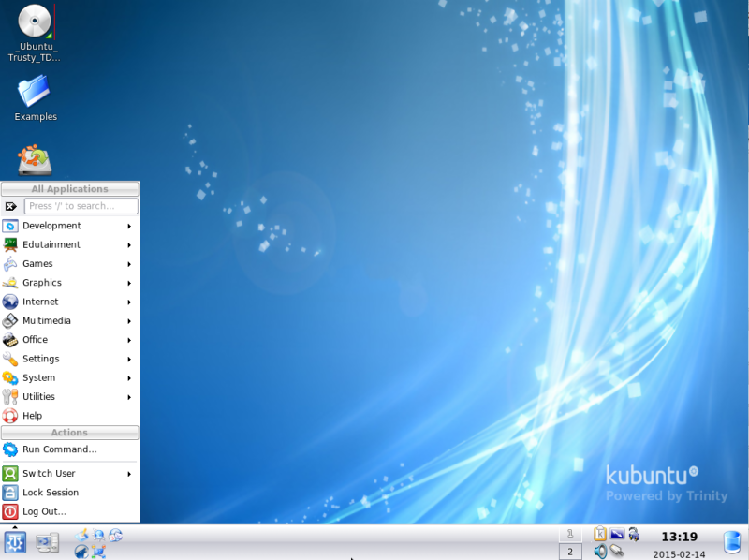749x560 pixels.
Task: Select Help from the applications menu
Action: (69, 416)
